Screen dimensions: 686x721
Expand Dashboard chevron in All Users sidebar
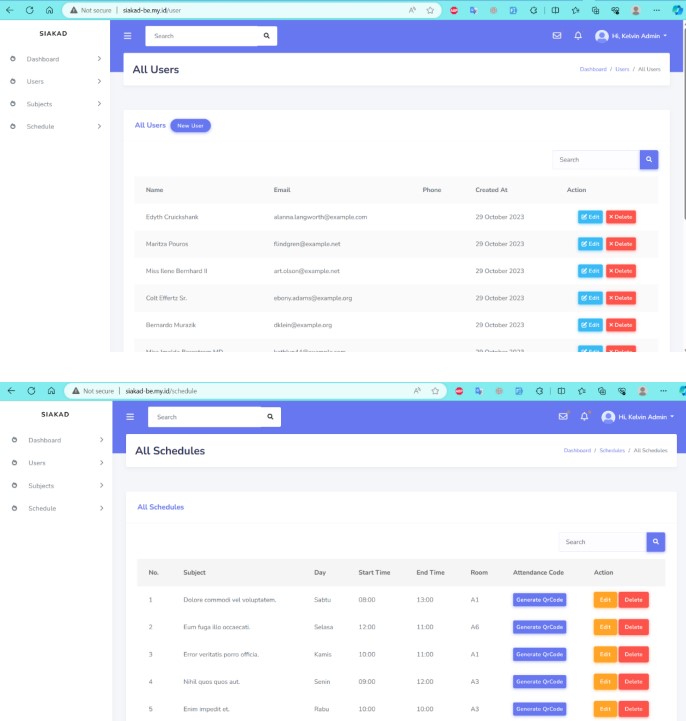click(99, 58)
